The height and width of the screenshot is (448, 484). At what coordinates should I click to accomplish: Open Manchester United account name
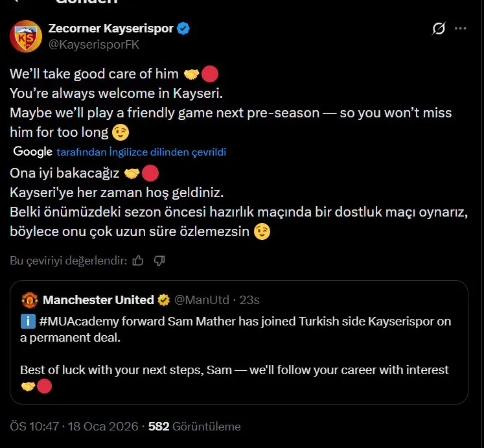tap(98, 300)
